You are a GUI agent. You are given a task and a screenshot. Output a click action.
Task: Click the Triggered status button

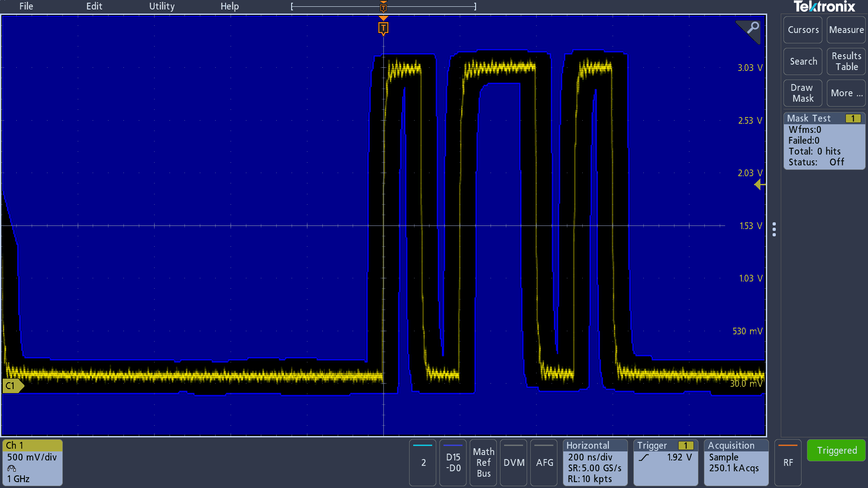click(x=836, y=450)
